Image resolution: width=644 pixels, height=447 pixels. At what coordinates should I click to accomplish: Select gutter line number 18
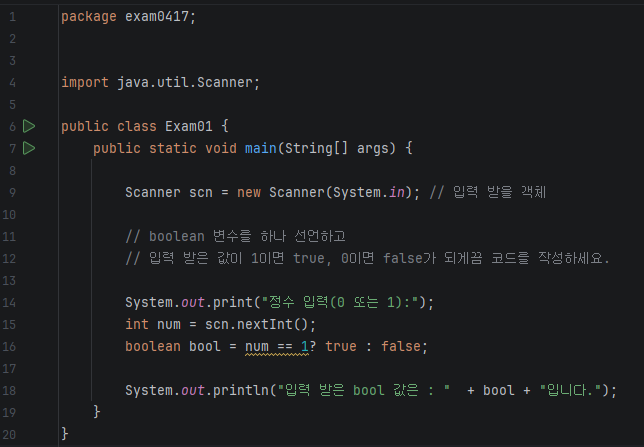tap(9, 390)
